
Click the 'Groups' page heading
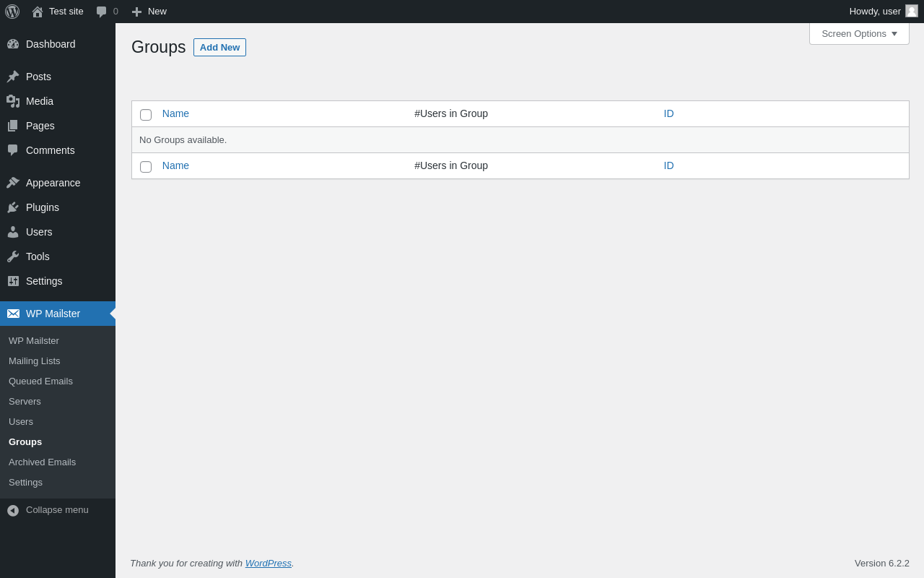coord(158,47)
